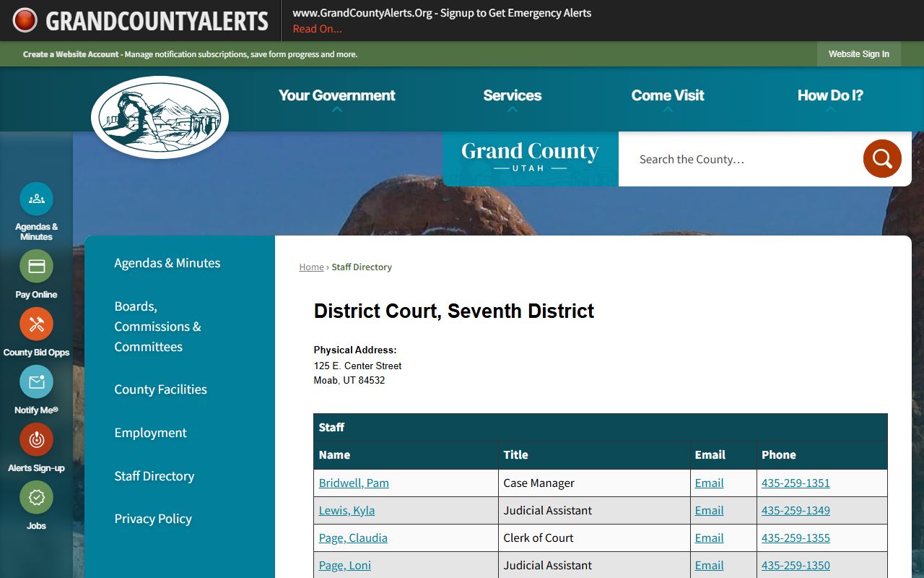
Task: Expand the Your Government menu
Action: 337,95
